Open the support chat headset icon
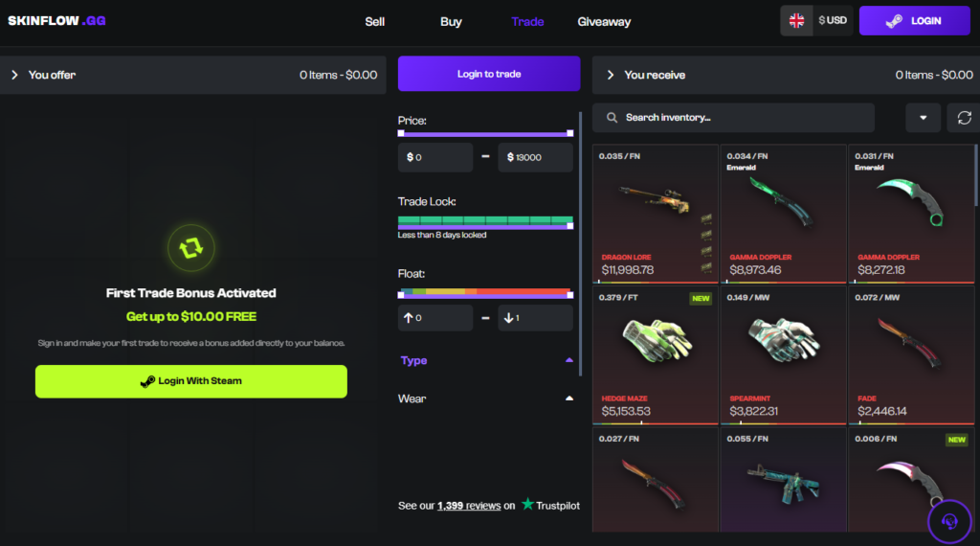Screen dimensions: 980x546 (949, 521)
